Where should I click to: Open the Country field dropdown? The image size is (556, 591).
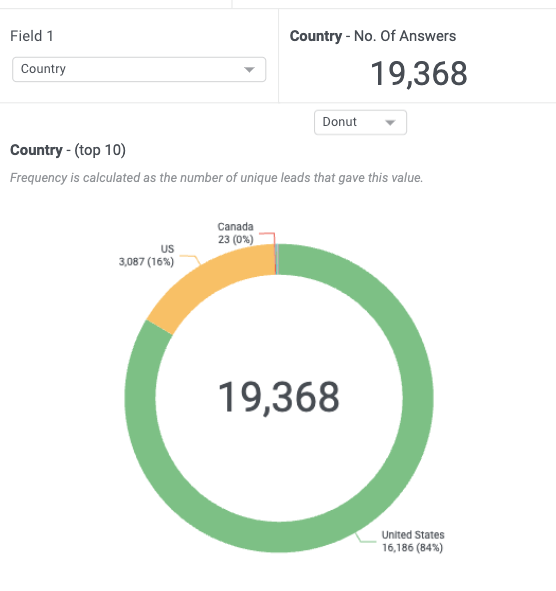139,69
